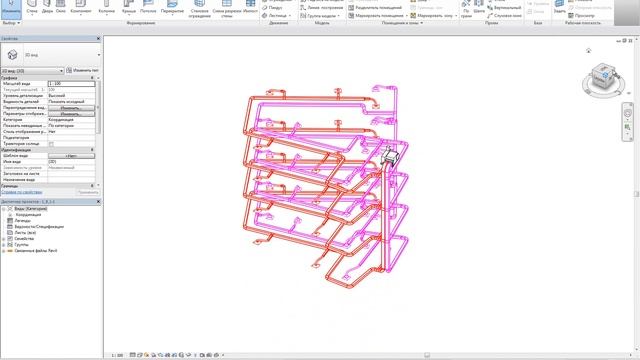Select the Слуховое окно (Dormer) tool
The width and height of the screenshot is (640, 360).
click(504, 16)
